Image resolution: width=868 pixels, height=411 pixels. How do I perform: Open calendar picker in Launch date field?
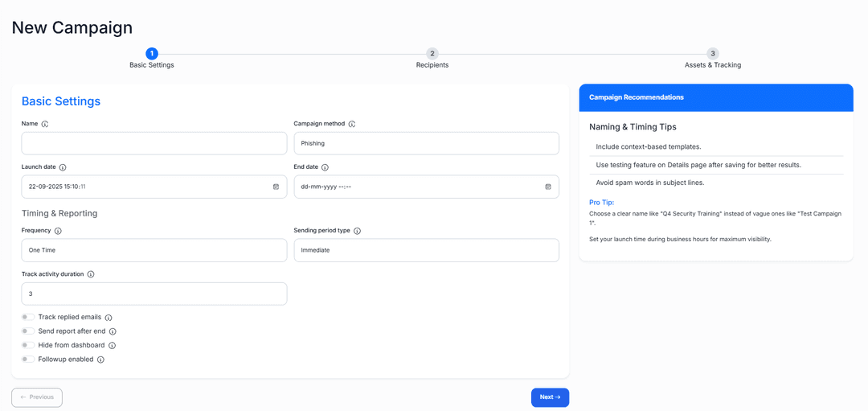[x=276, y=187]
